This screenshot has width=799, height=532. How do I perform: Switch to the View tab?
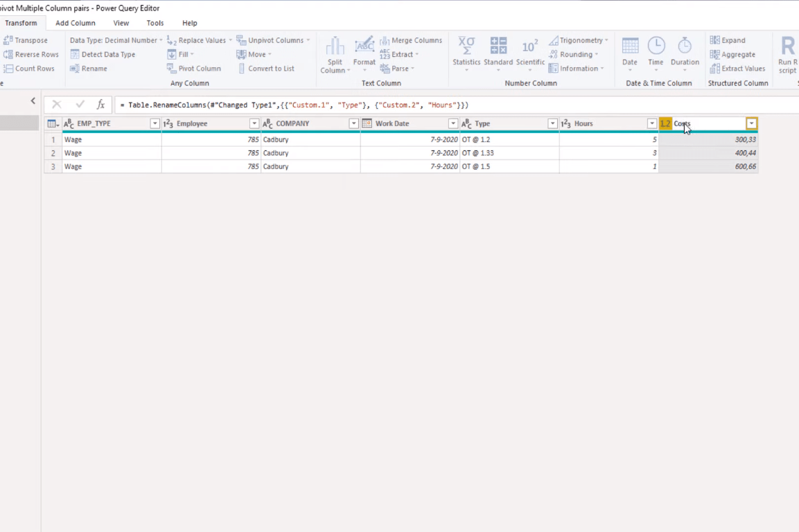pyautogui.click(x=121, y=23)
